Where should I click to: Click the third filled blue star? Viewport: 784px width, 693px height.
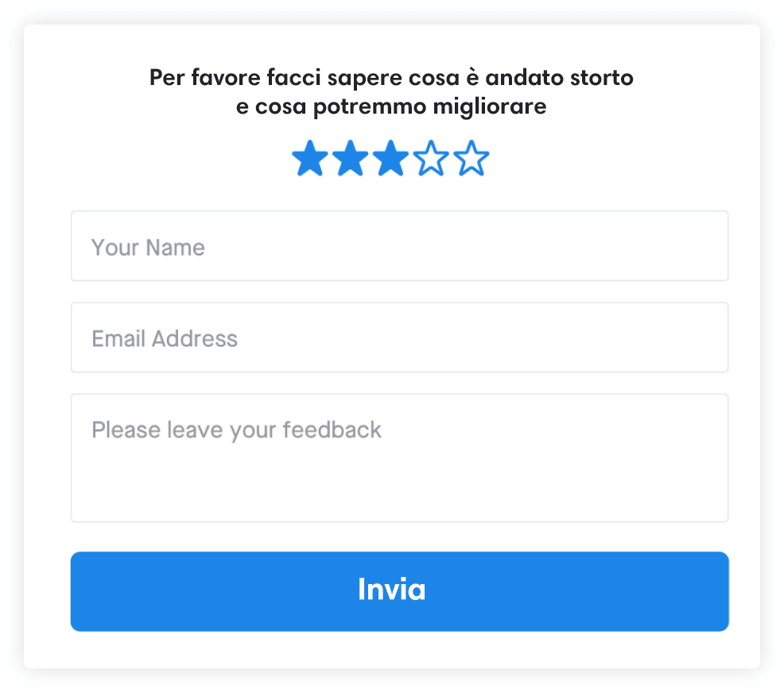[390, 159]
